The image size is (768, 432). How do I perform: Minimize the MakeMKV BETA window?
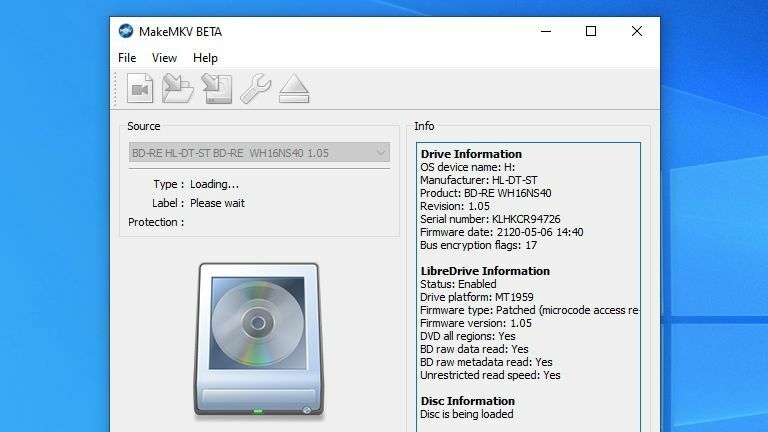point(546,31)
